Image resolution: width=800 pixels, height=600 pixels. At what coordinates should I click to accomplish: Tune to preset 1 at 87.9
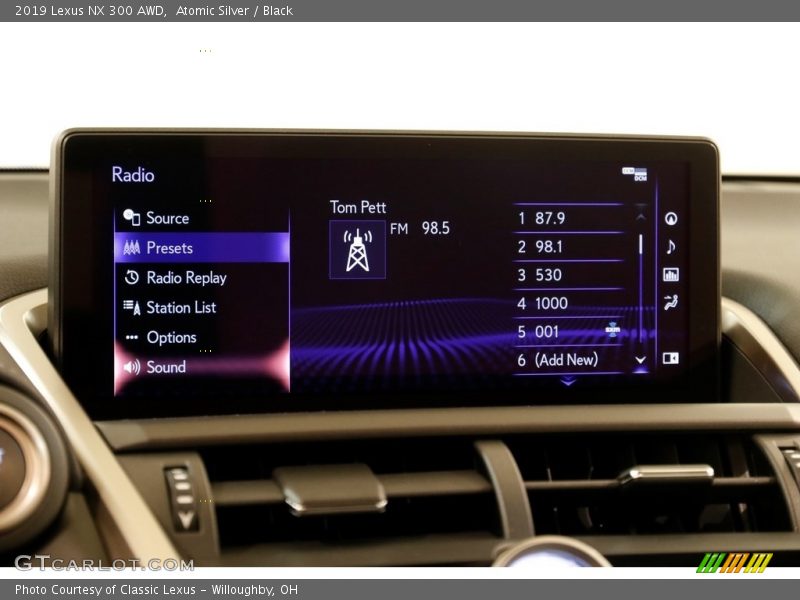(x=567, y=218)
